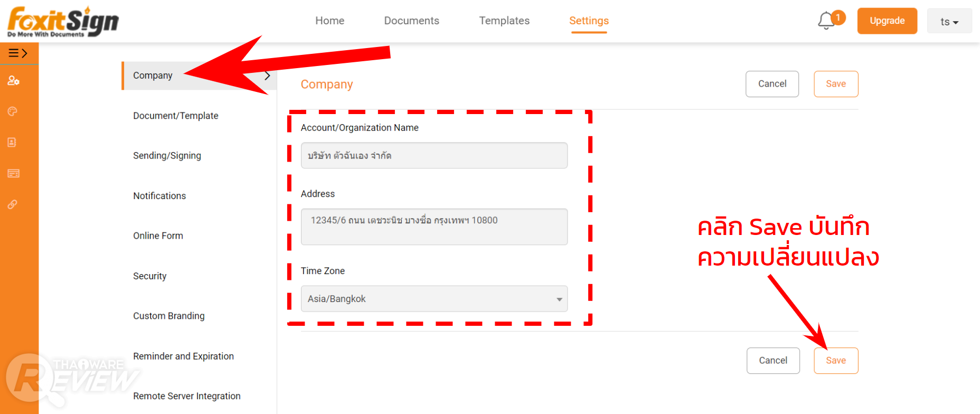This screenshot has height=414, width=980.
Task: Open the Time Zone dropdown
Action: (434, 299)
